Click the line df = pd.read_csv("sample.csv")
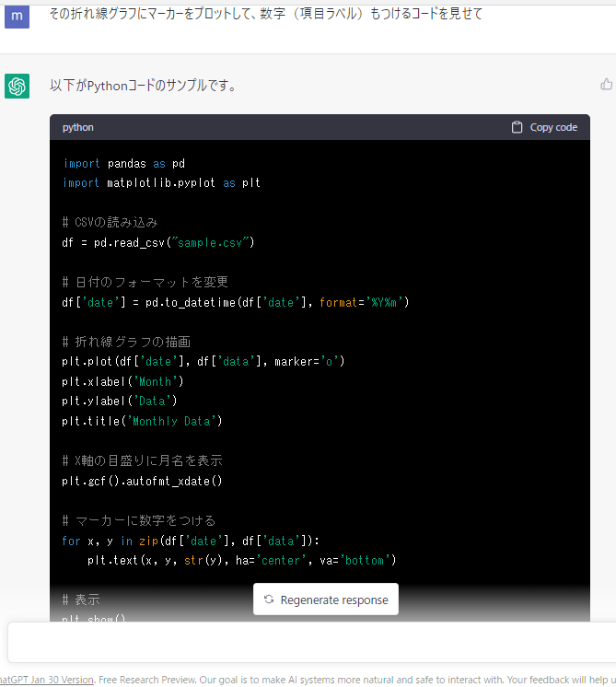The width and height of the screenshot is (616, 687). click(158, 243)
